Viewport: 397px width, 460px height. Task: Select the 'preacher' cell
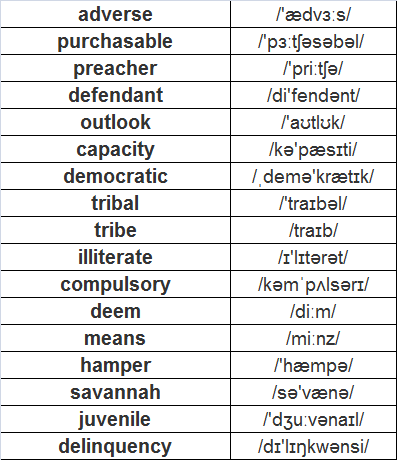[x=115, y=68]
